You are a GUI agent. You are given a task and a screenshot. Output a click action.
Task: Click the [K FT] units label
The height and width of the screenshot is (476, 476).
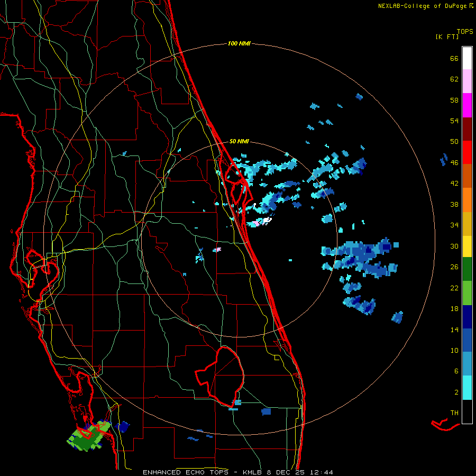pyautogui.click(x=447, y=36)
